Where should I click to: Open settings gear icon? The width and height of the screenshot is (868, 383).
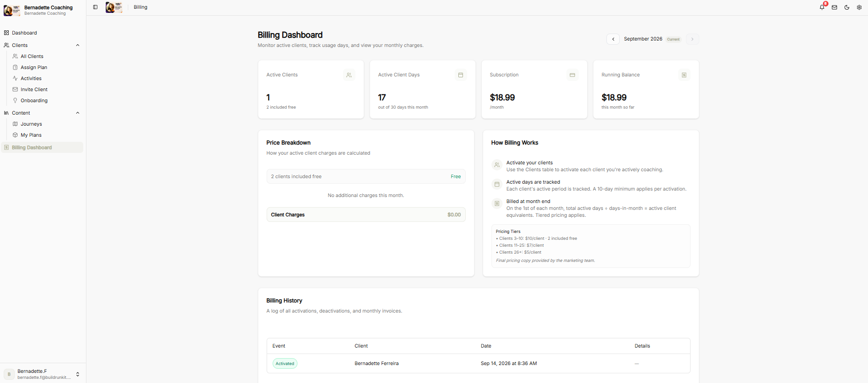coord(859,7)
